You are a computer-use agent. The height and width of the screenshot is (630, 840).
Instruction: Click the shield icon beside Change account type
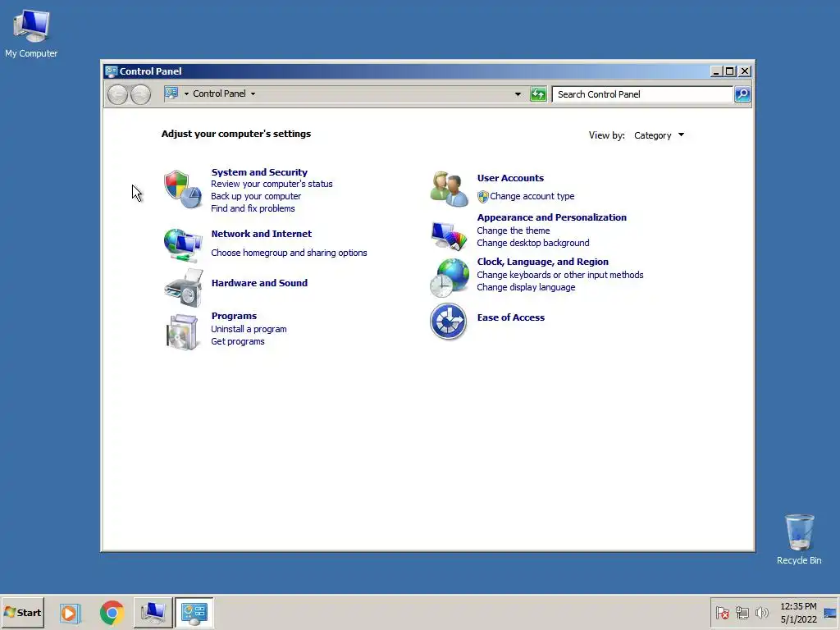(x=482, y=197)
